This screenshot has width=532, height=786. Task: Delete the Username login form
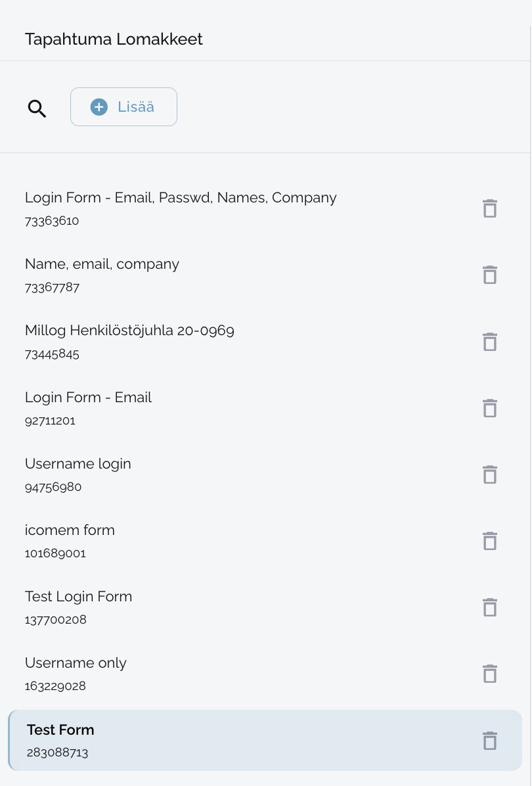tap(489, 474)
